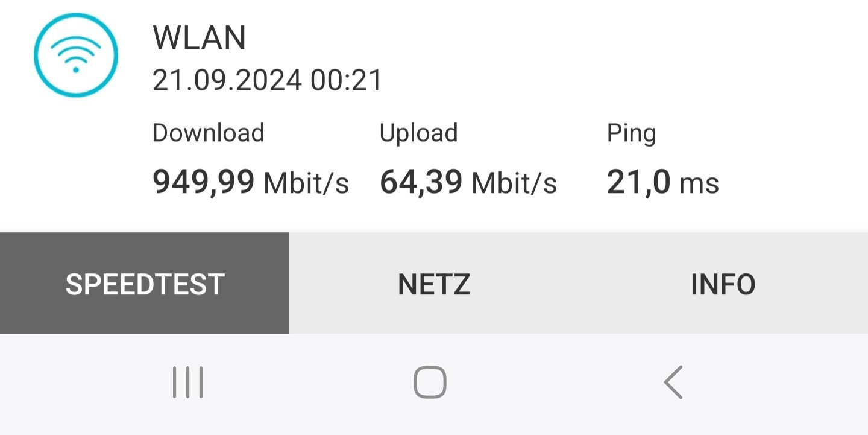Tap the ms unit beside ping value

(x=699, y=183)
